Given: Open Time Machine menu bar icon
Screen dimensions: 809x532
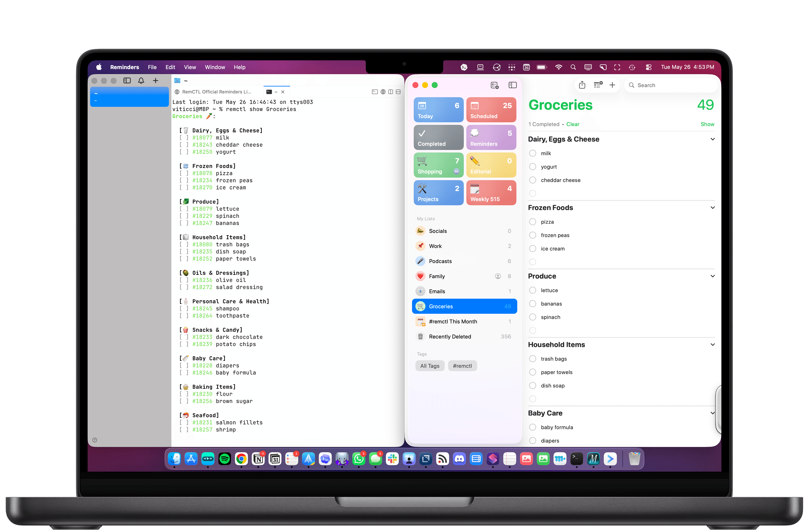Looking at the screenshot, I should tap(632, 67).
